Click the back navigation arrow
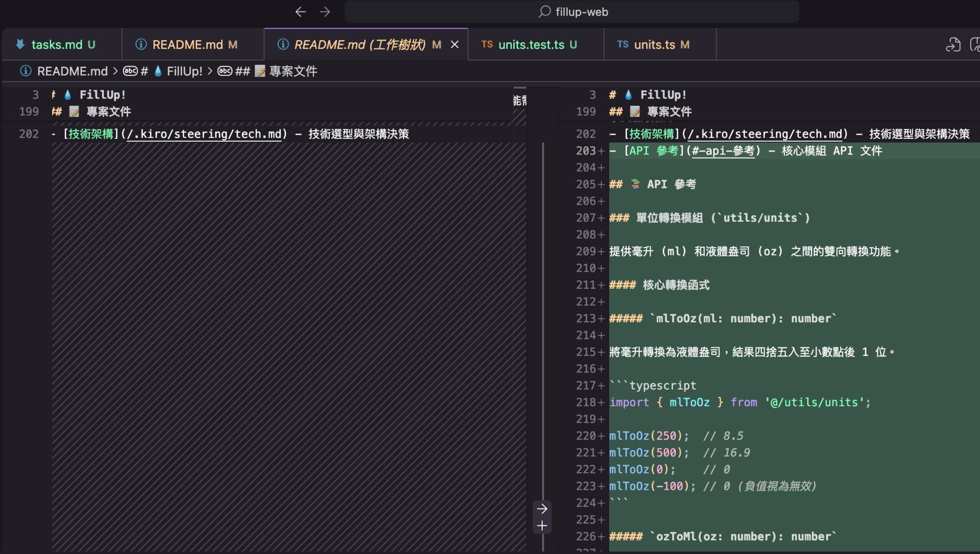 [x=301, y=12]
